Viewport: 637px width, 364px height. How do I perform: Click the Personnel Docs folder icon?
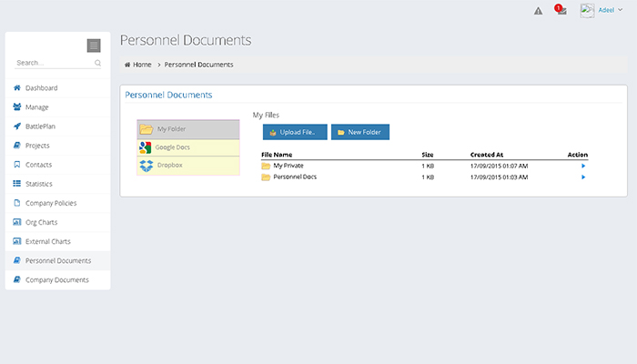coord(266,177)
